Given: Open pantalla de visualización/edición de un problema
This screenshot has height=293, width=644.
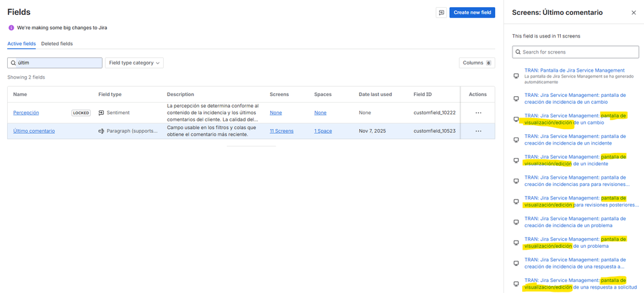Looking at the screenshot, I should point(575,243).
